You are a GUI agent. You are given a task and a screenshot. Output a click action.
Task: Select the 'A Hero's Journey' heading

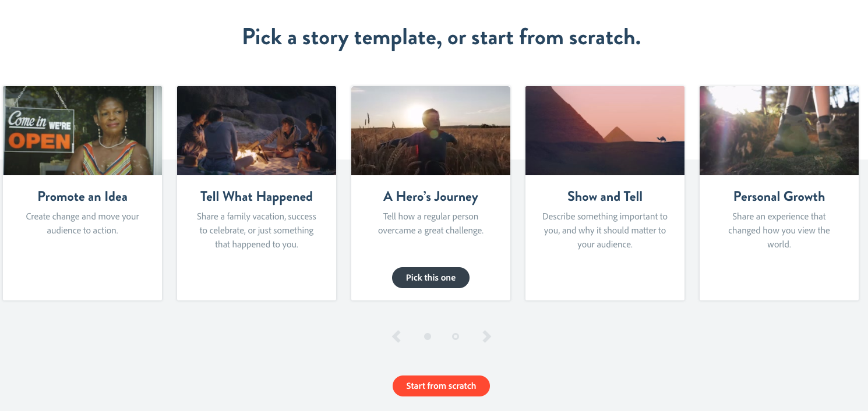click(431, 197)
